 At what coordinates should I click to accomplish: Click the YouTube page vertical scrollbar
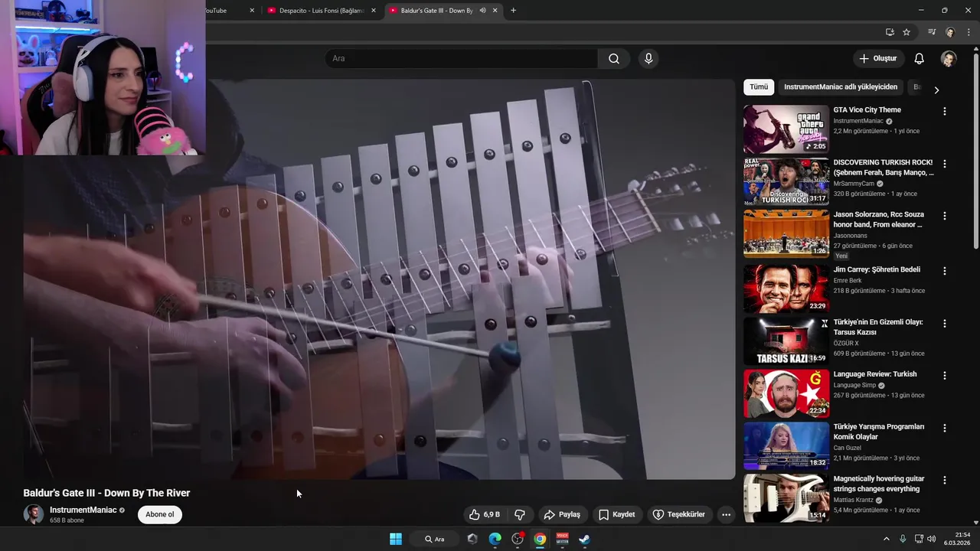975,149
